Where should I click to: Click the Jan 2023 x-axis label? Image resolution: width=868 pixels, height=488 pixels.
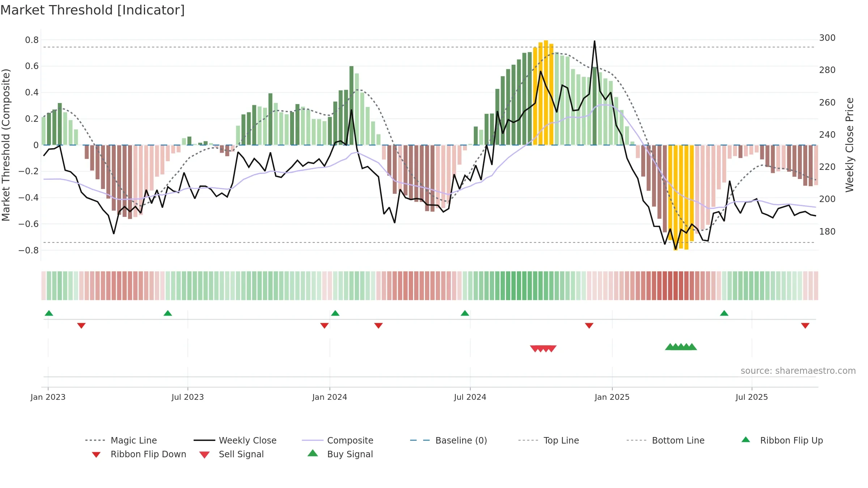pyautogui.click(x=48, y=397)
